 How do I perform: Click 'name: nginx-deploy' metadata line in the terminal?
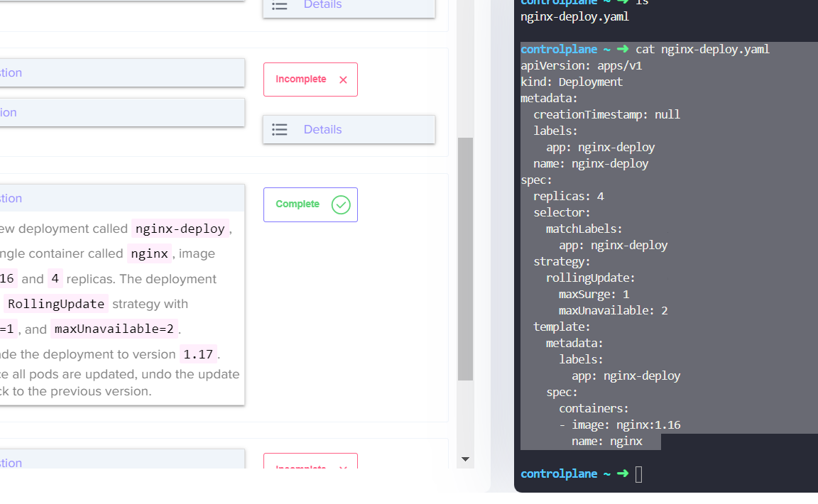(x=591, y=164)
